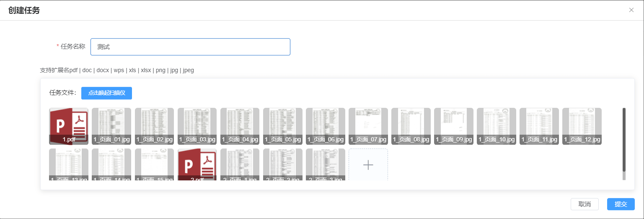Click the 2_页面_1.jpg thumbnail

240,164
